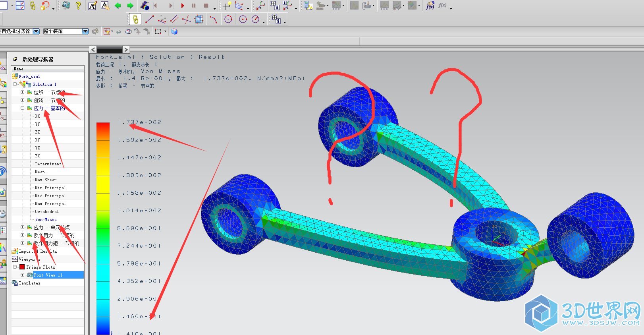Select Templates tree item
This screenshot has width=644, height=335.
pos(29,283)
